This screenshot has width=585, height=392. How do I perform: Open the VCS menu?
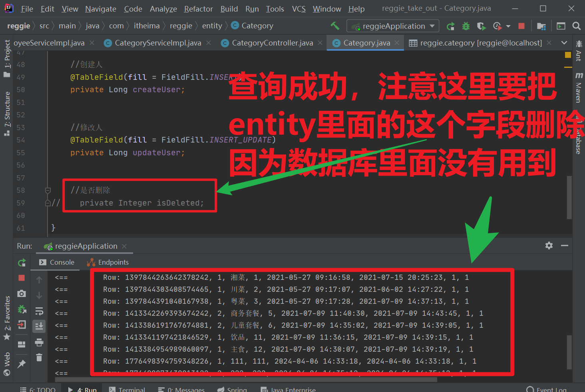coord(298,9)
